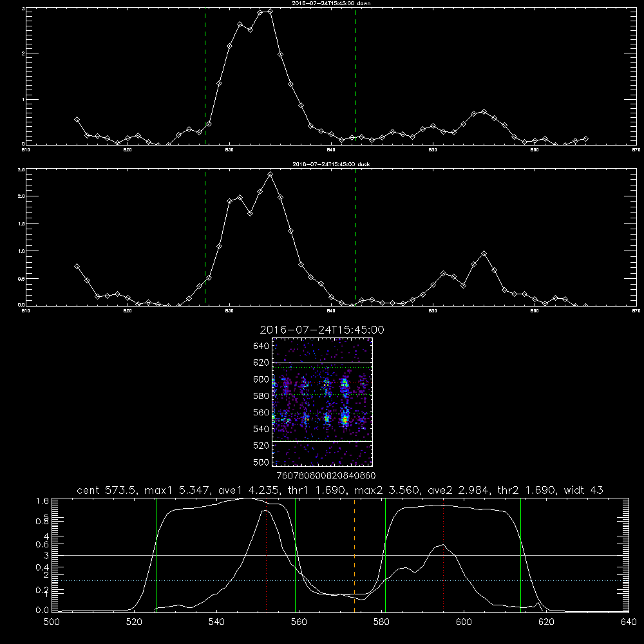The height and width of the screenshot is (644, 644).
Task: Click the '2016-07-24T15:45:00 dusk' plot title
Action: click(331, 164)
